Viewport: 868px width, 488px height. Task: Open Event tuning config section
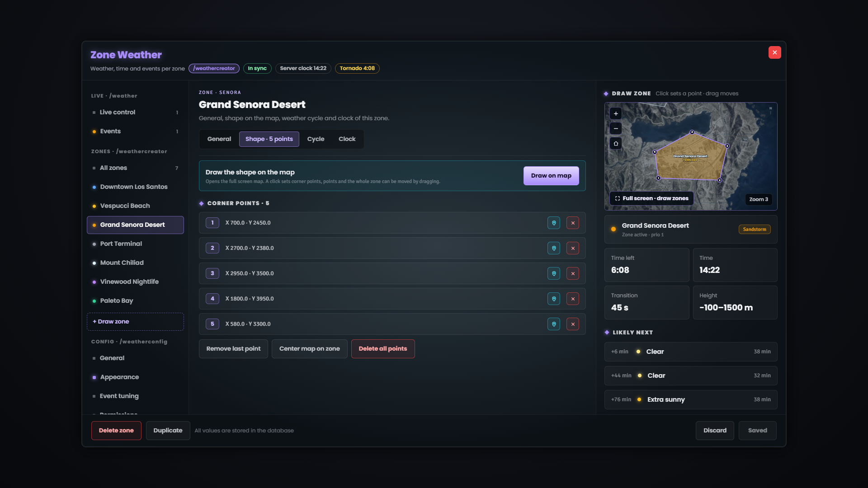click(135, 396)
